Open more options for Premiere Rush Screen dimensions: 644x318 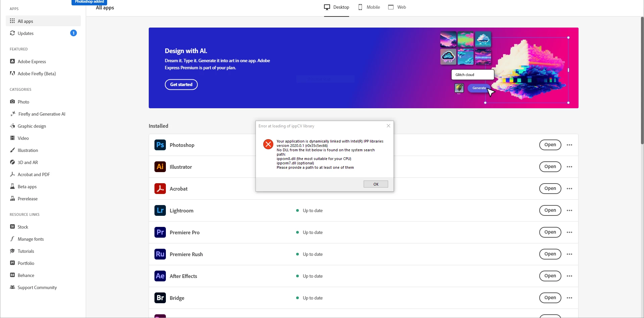[x=569, y=254]
